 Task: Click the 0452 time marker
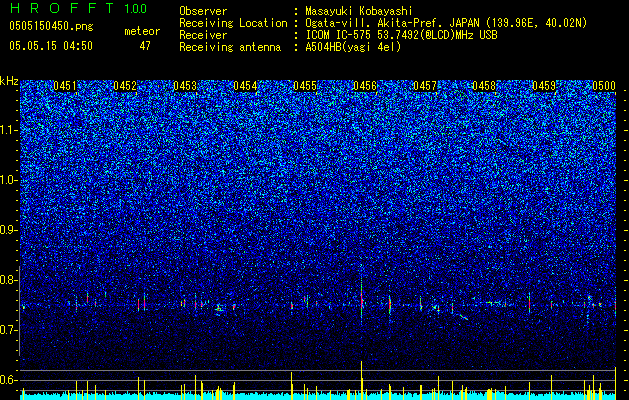125,86
